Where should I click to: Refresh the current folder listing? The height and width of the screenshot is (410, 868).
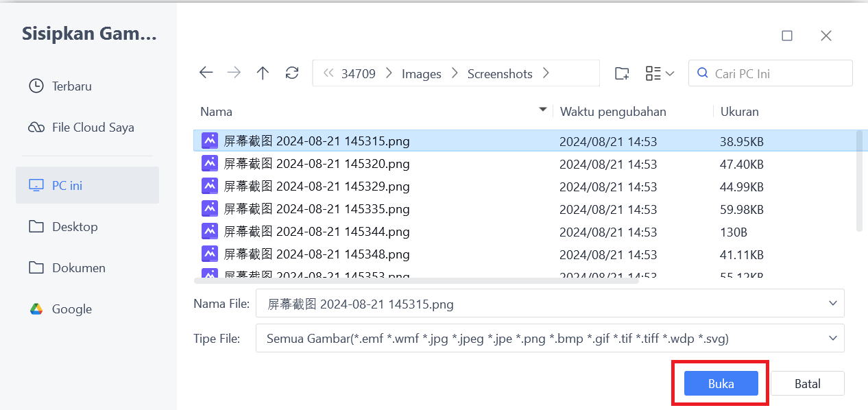(292, 73)
